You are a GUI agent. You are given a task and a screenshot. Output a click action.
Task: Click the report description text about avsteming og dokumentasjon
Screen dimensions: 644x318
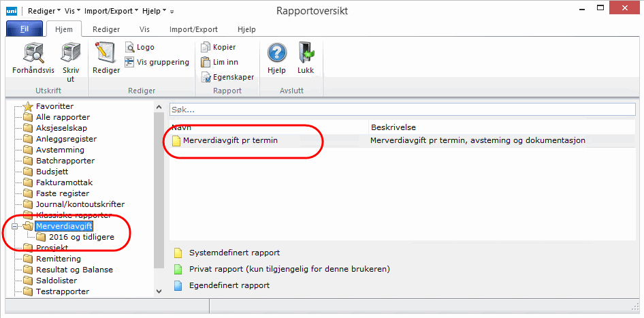(478, 140)
